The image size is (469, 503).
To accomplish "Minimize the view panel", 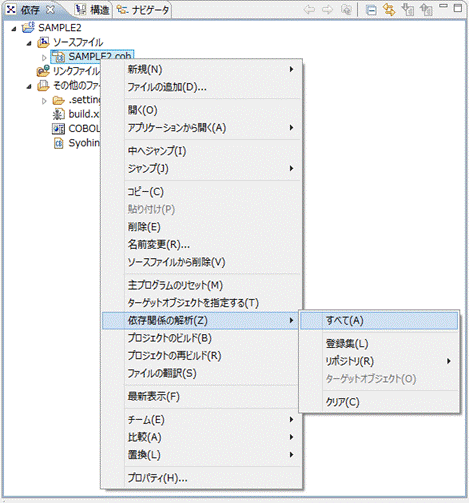I will point(443,7).
